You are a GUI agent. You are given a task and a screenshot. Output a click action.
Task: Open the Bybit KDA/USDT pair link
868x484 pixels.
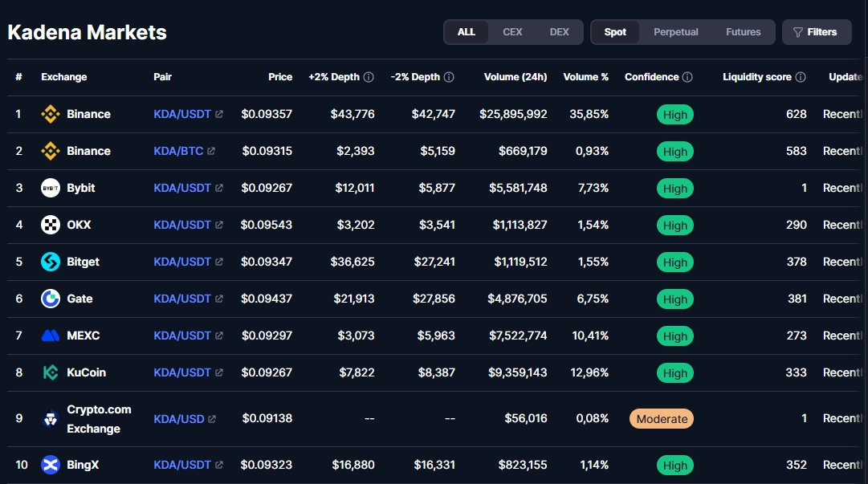point(182,188)
